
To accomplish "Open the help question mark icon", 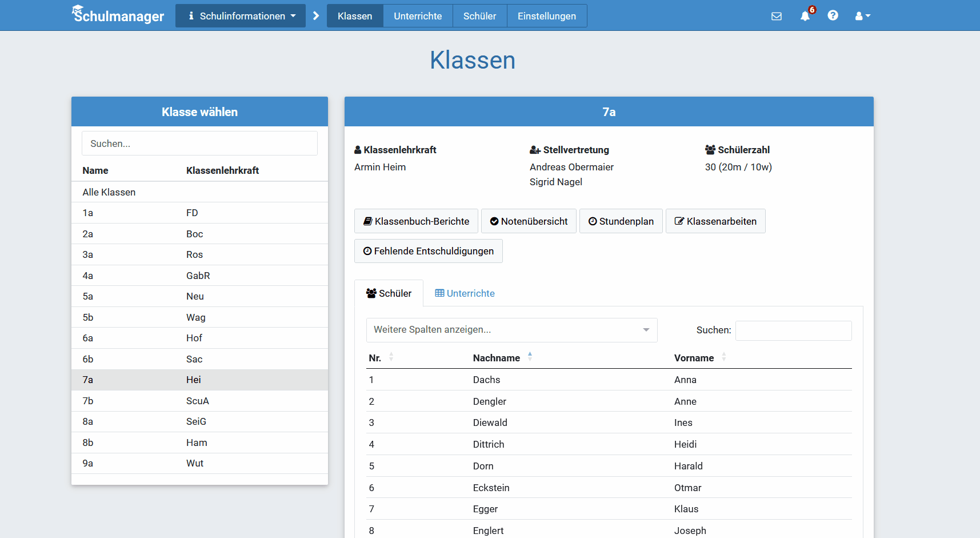I will tap(833, 15).
